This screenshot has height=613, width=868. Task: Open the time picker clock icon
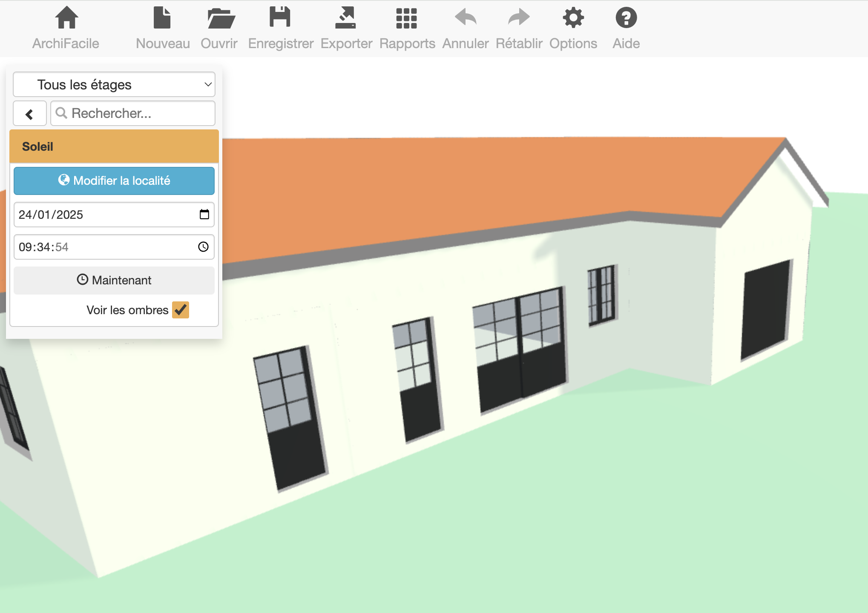(x=203, y=247)
